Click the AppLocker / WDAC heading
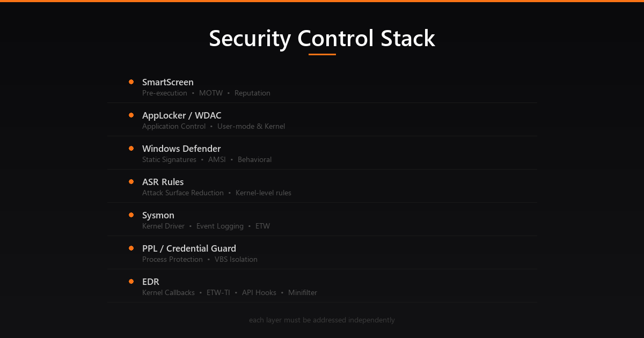Viewport: 644px width, 338px height. [x=182, y=115]
